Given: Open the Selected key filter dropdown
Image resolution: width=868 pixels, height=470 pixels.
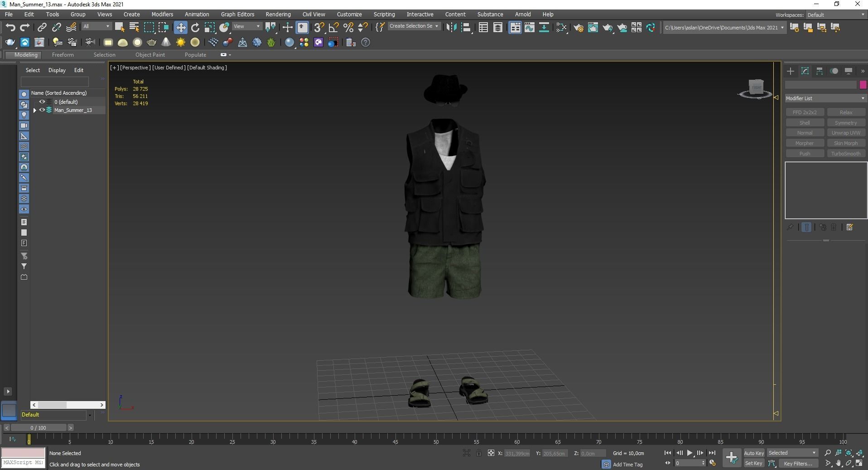Looking at the screenshot, I should coord(792,453).
